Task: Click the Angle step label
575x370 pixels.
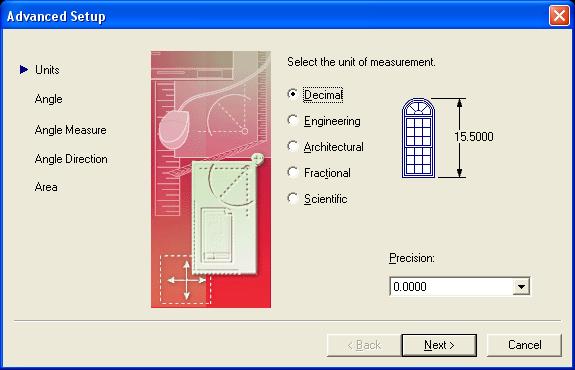Action: pyautogui.click(x=48, y=99)
